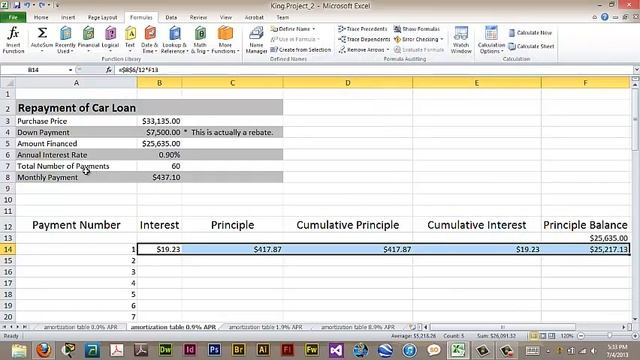The height and width of the screenshot is (360, 640).
Task: Open sheet amortization table 8.9% APR
Action: click(x=358, y=327)
